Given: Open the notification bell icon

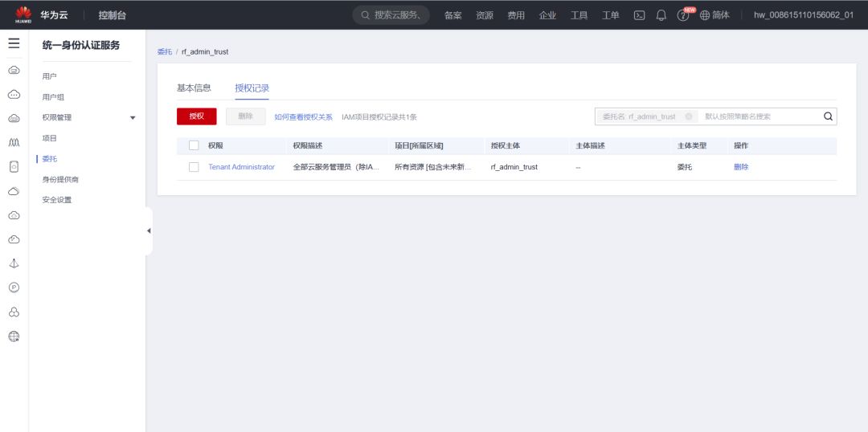Looking at the screenshot, I should (x=661, y=15).
